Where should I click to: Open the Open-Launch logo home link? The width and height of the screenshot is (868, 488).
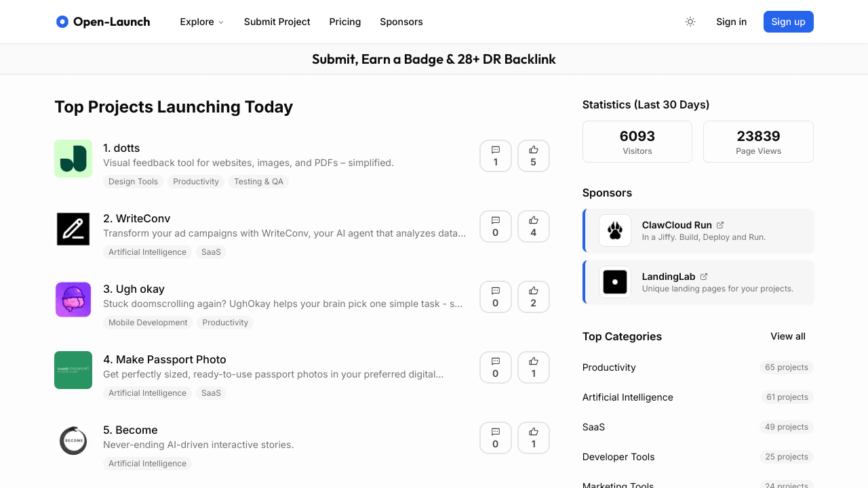click(103, 22)
